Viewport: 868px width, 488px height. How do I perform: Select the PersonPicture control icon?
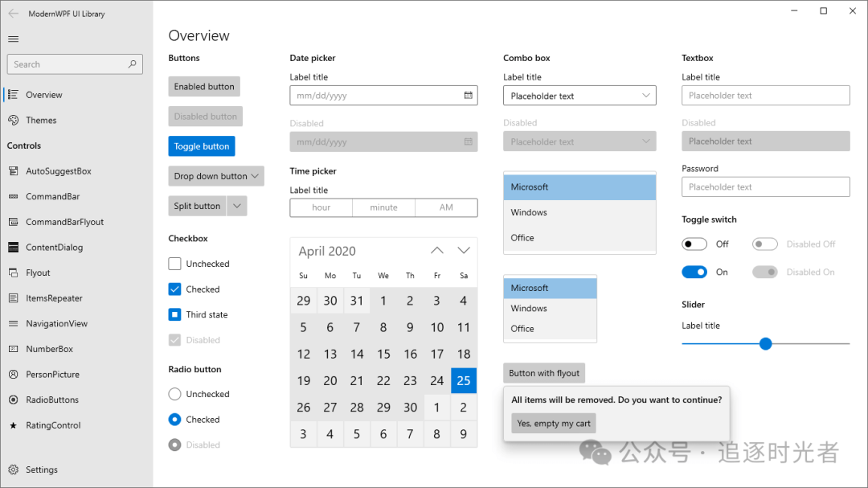(x=14, y=374)
